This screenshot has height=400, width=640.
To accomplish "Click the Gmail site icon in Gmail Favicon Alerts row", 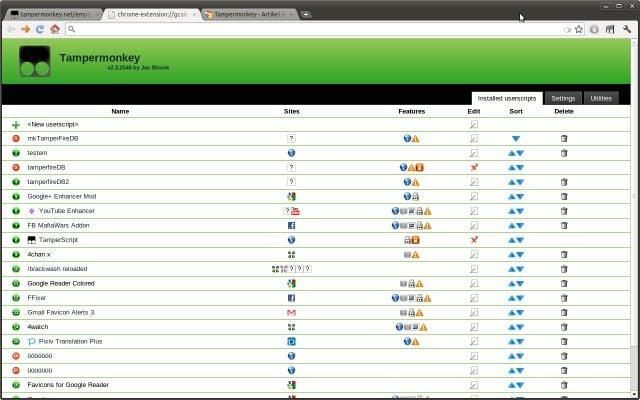I will 291,313.
